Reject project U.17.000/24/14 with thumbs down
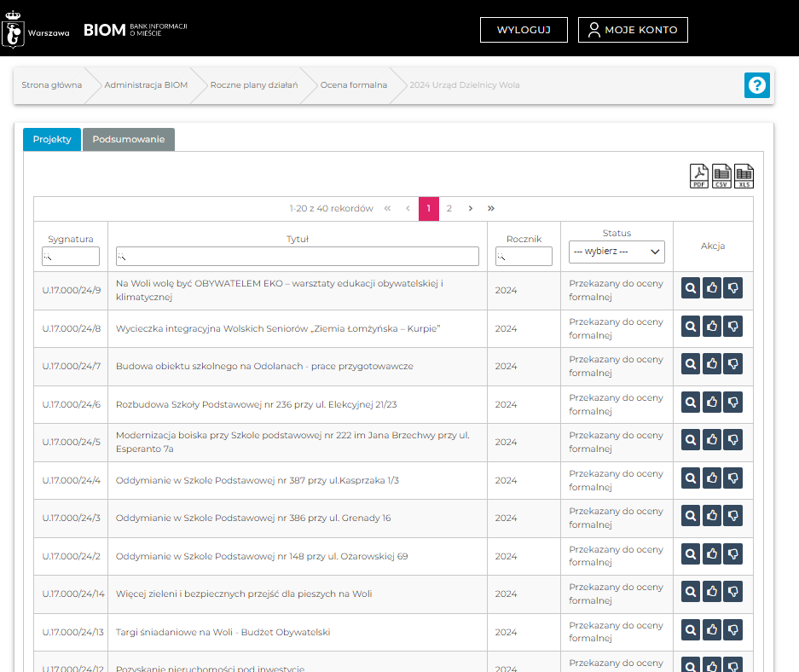This screenshot has height=672, width=799. 732,592
